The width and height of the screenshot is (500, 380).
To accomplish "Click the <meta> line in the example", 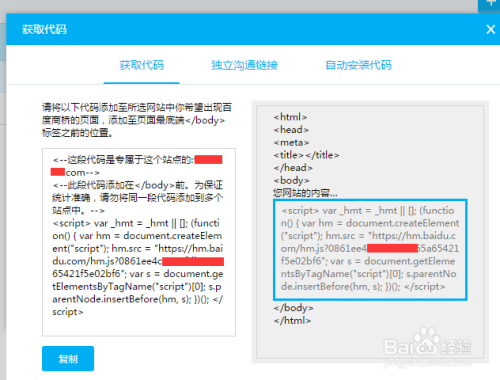I will point(291,142).
